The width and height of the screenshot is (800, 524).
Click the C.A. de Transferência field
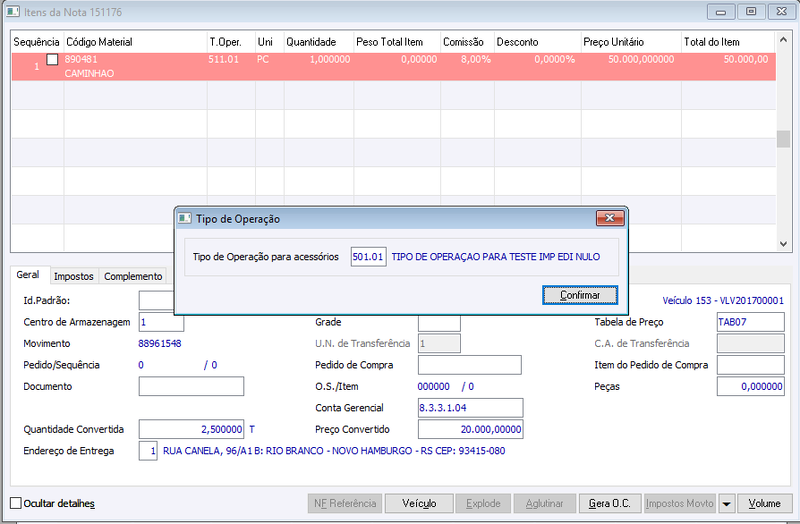click(751, 343)
